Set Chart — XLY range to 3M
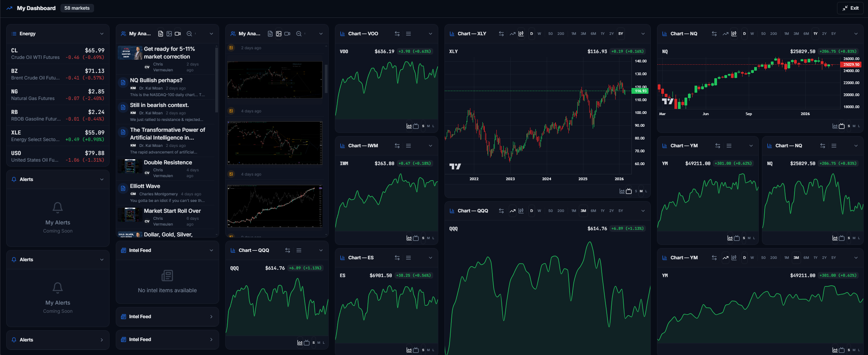Image resolution: width=868 pixels, height=355 pixels. [x=583, y=34]
